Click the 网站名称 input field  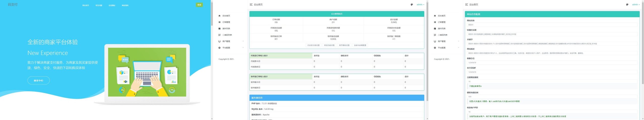click(552, 25)
